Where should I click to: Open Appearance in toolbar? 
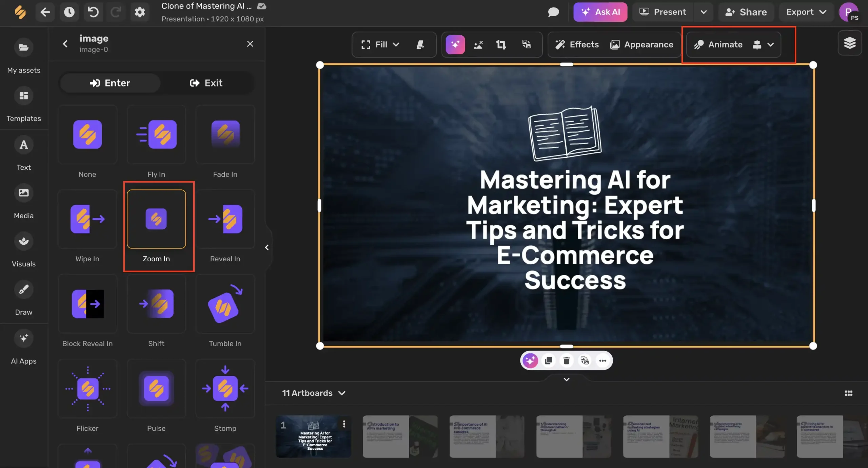pos(642,44)
